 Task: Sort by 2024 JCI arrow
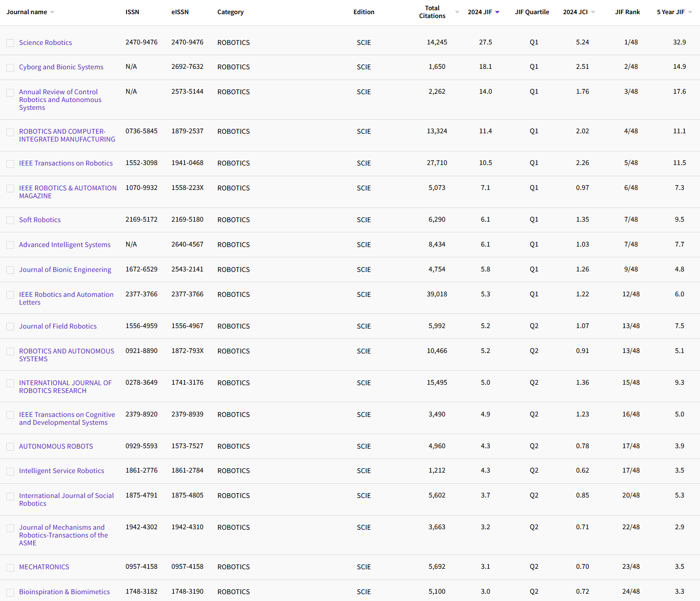pyautogui.click(x=593, y=12)
